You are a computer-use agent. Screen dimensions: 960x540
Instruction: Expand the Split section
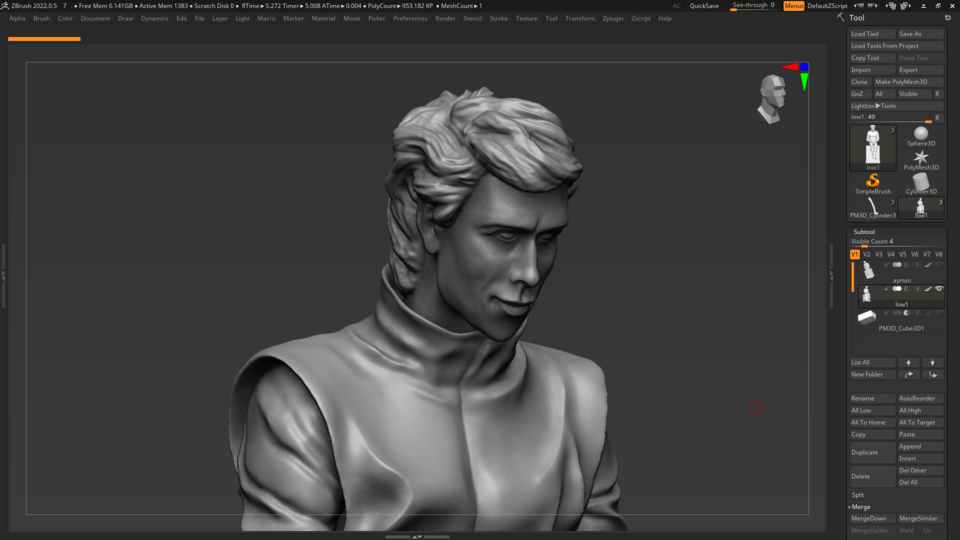[858, 495]
